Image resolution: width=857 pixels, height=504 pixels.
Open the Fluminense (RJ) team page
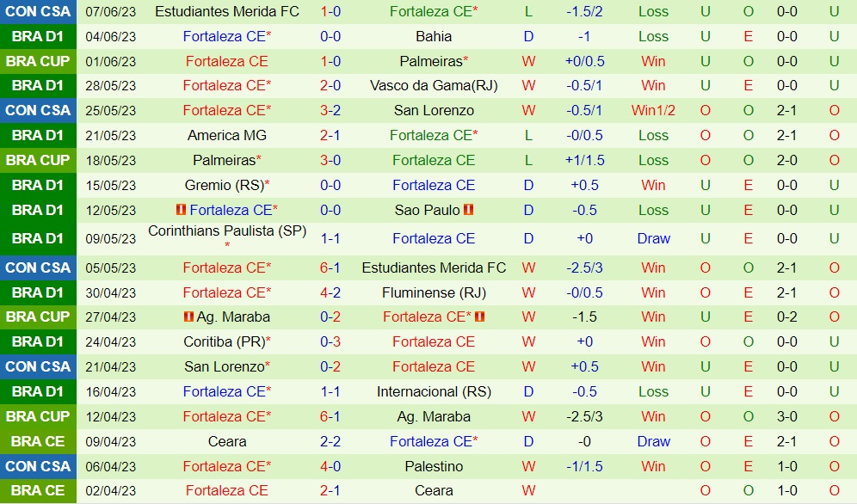[434, 292]
